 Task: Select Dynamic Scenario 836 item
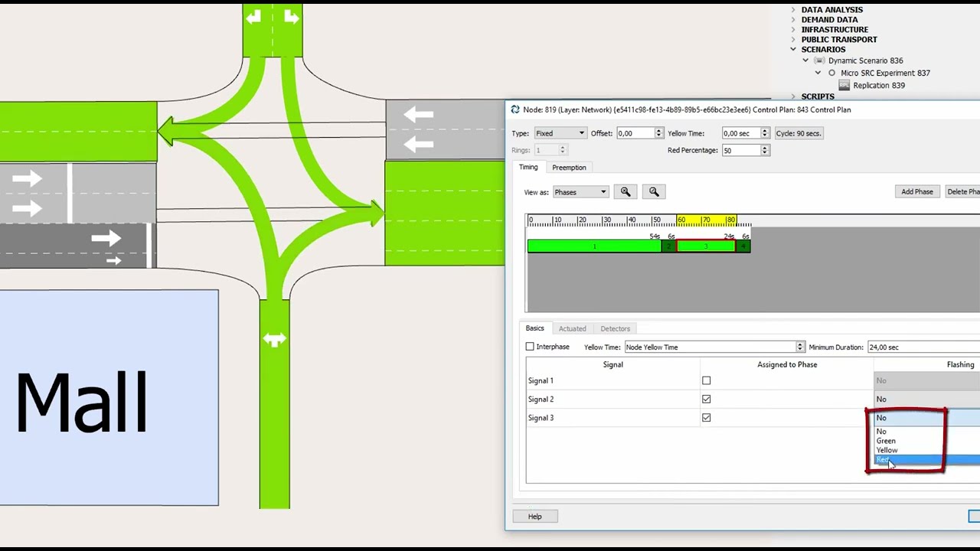(x=865, y=60)
